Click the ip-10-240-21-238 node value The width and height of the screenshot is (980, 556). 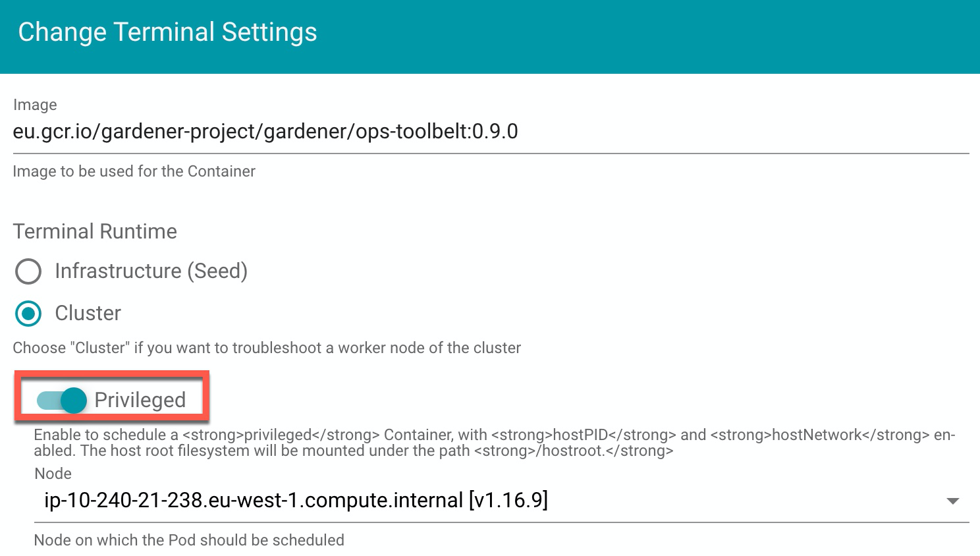(296, 501)
